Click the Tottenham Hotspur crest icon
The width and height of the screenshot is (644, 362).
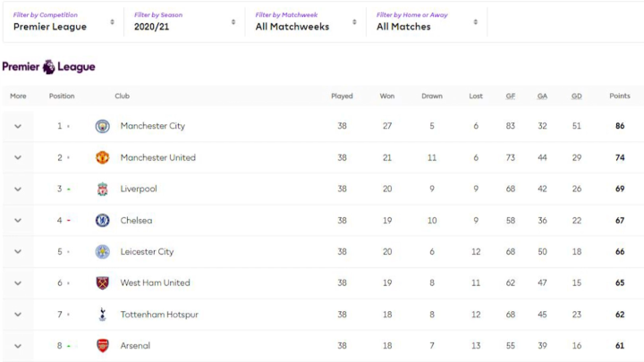[102, 315]
